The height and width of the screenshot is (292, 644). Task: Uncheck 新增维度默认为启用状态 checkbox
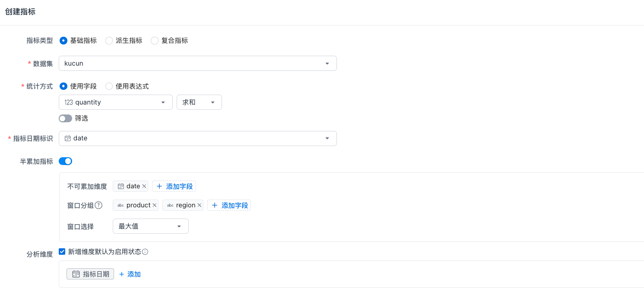tap(62, 251)
